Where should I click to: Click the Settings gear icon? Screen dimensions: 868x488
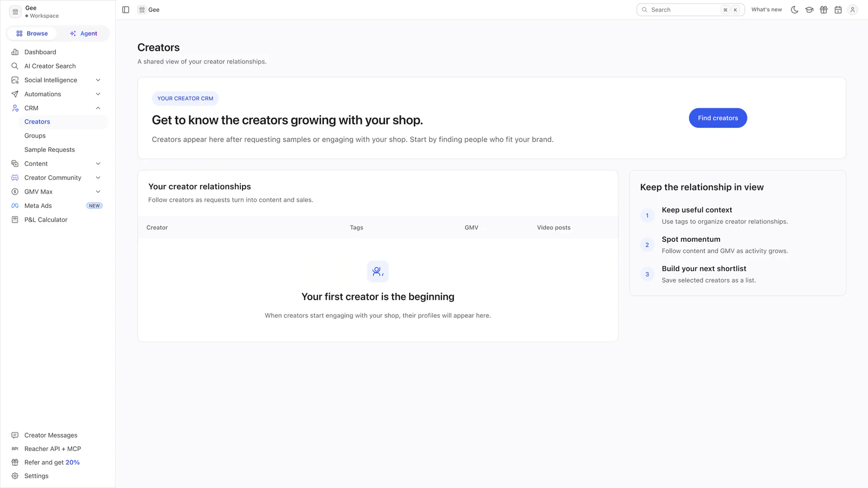tap(15, 476)
